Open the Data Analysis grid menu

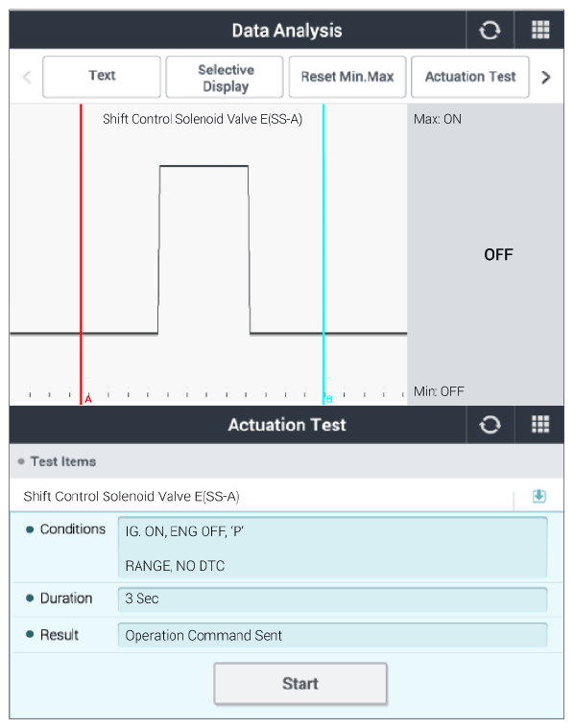tap(540, 30)
